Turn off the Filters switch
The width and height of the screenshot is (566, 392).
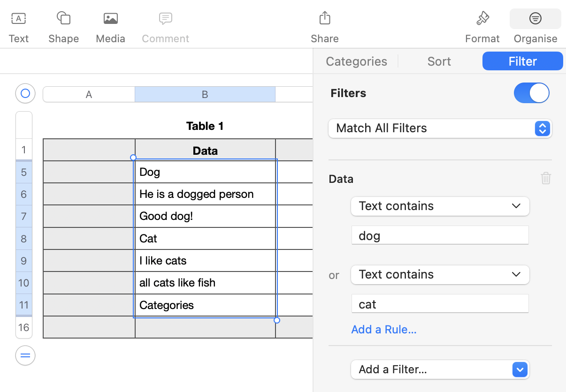[531, 93]
